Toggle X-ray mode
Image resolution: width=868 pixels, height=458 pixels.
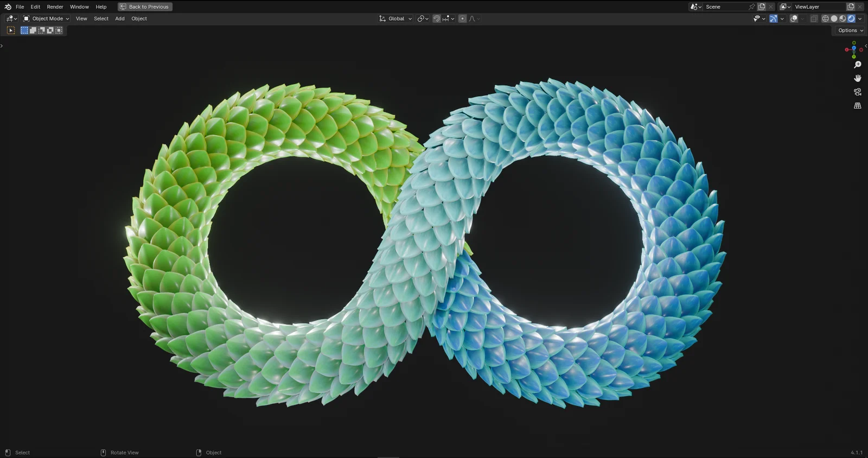point(814,18)
